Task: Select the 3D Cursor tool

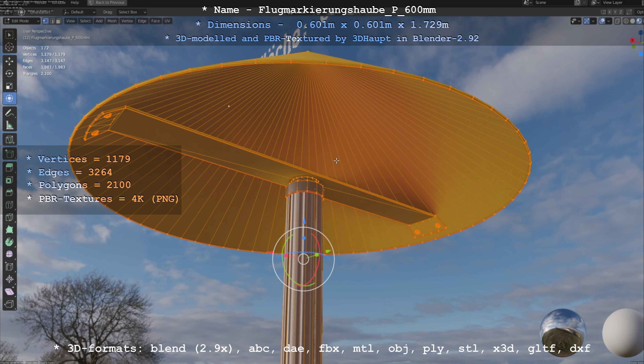Action: click(x=9, y=47)
